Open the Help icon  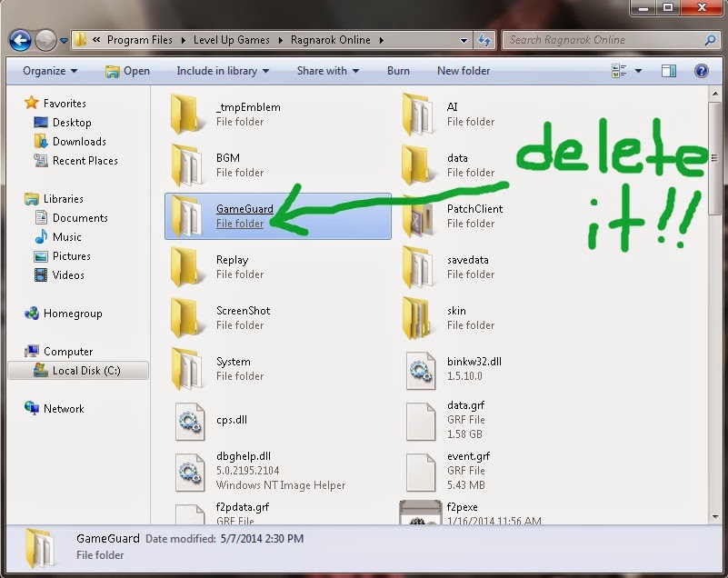[701, 71]
